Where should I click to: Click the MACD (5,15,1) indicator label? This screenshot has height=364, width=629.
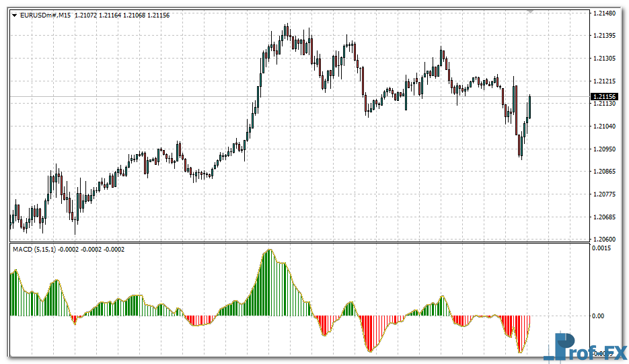35,250
